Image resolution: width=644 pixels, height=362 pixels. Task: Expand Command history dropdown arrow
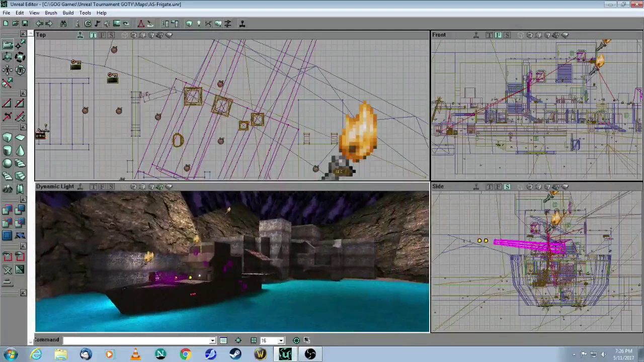click(212, 340)
